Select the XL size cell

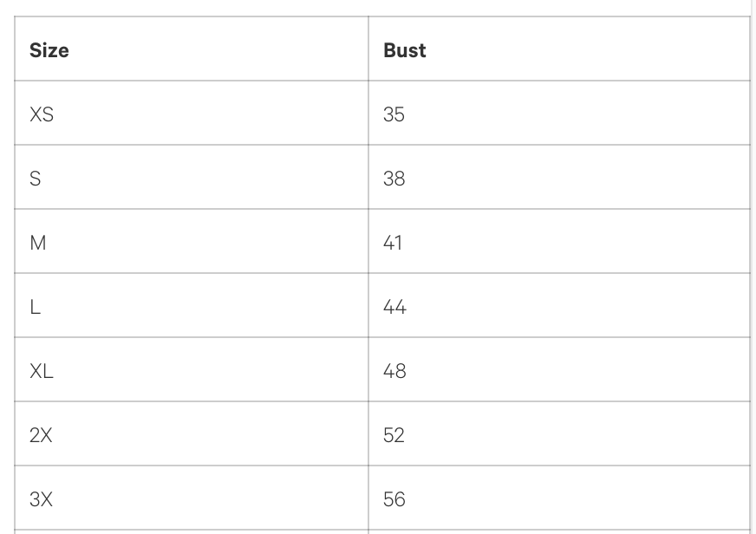(x=42, y=371)
